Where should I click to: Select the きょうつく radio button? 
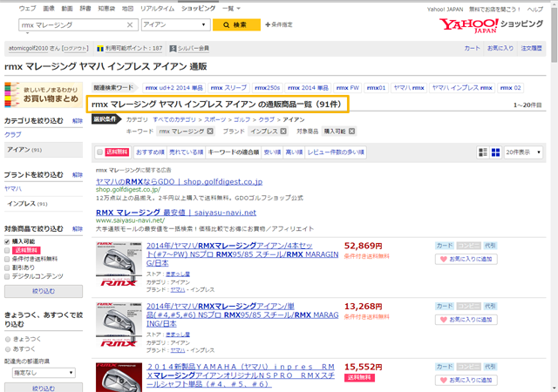[x=8, y=340]
